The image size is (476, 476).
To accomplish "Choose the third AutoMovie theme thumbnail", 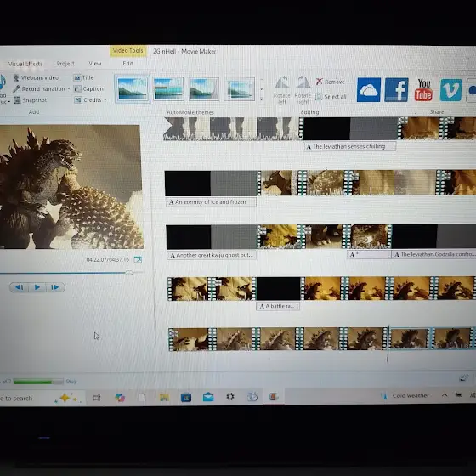I will tap(204, 89).
